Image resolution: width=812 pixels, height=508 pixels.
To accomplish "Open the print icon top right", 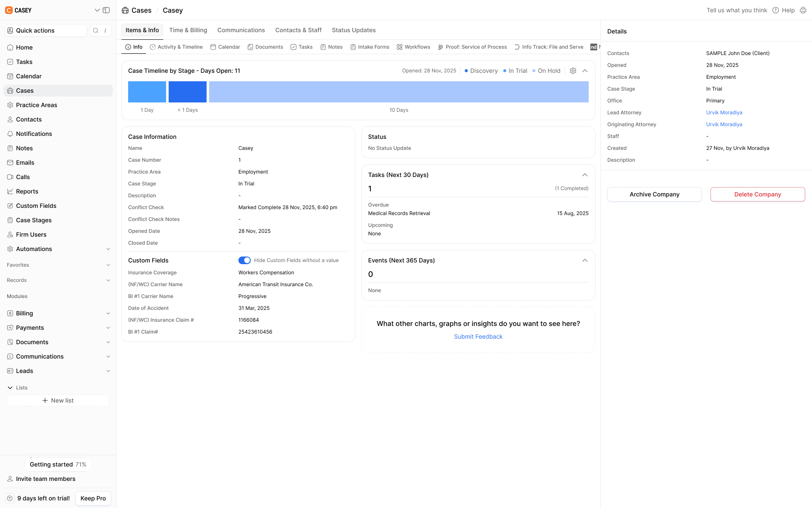I will pos(803,10).
